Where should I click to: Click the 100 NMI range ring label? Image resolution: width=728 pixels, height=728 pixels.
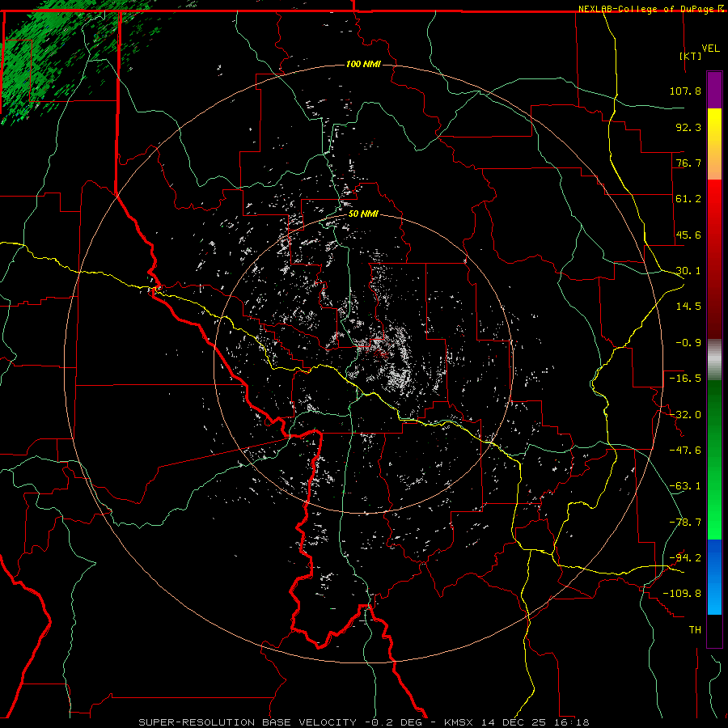coord(363,64)
